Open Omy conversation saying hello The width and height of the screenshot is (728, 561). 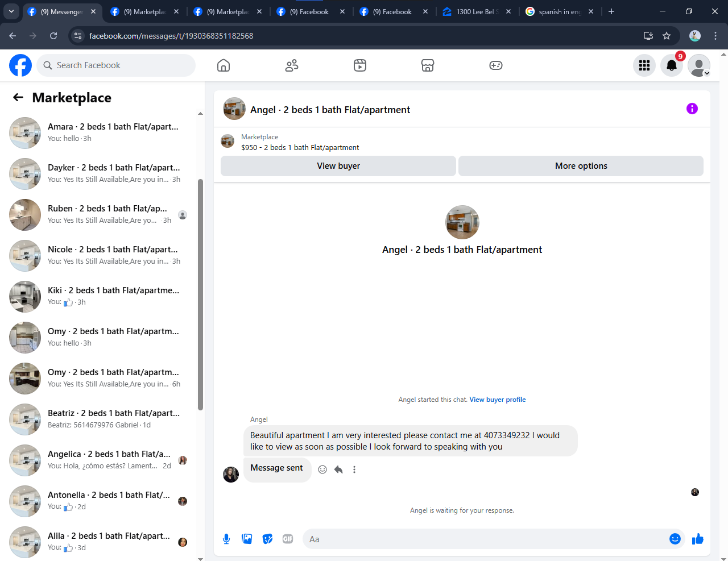click(x=100, y=338)
